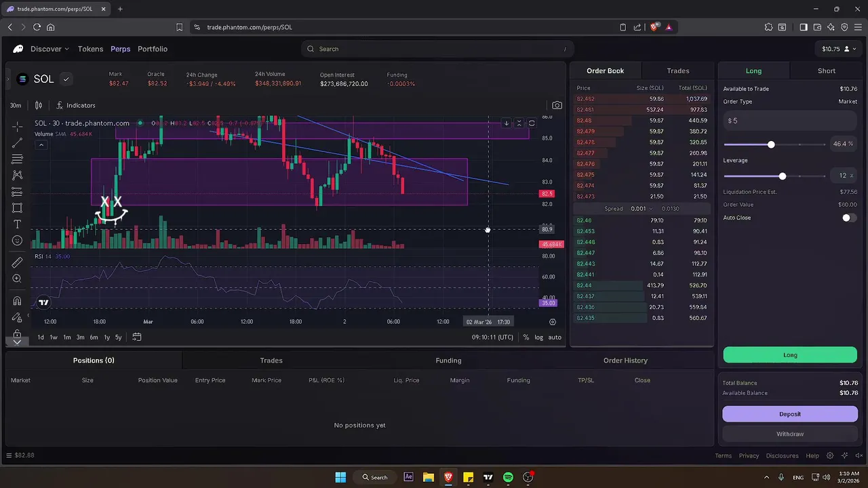
Task: Open footer settings gear icon
Action: [x=830, y=455]
